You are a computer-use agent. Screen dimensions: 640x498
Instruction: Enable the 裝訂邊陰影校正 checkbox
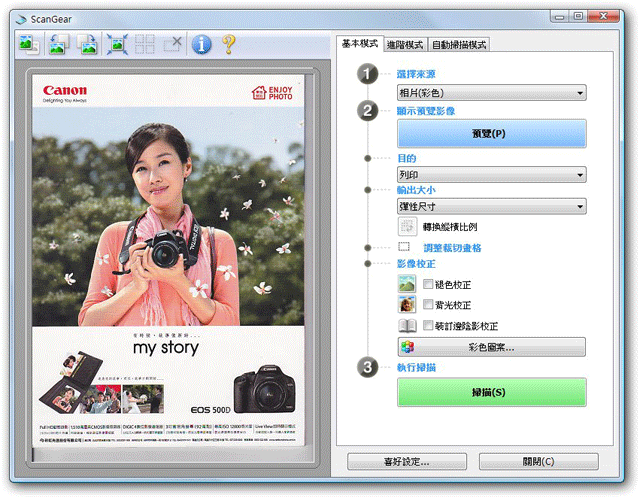428,325
